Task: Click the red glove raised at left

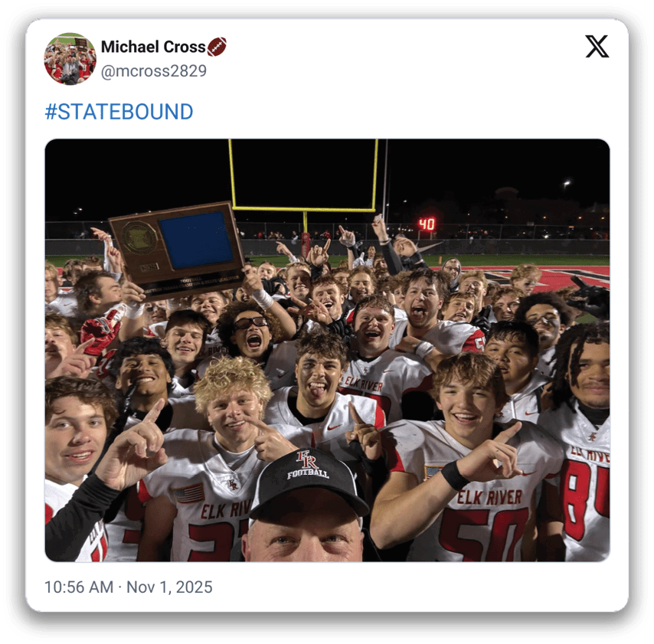Action: [x=99, y=332]
